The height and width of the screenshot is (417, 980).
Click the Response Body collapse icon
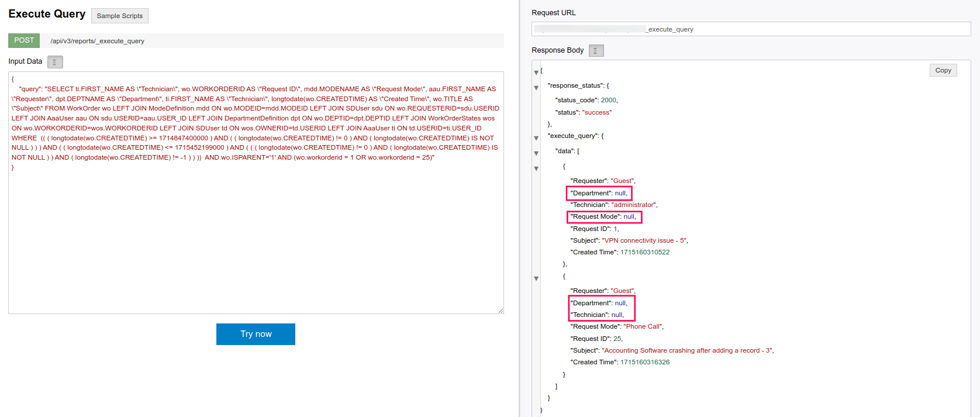click(596, 51)
